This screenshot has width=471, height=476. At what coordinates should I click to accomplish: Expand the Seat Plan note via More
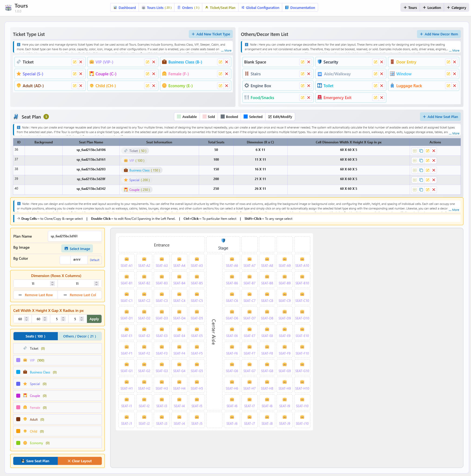tap(454, 134)
